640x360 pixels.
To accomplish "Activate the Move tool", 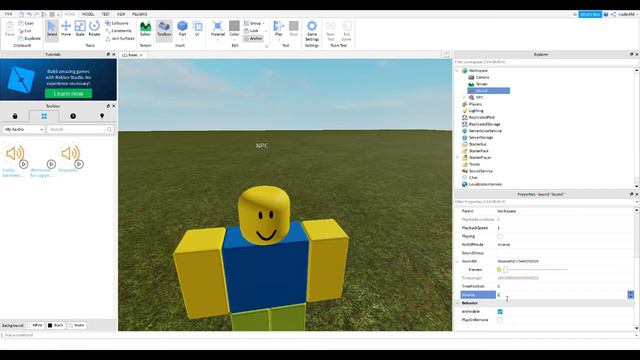I will (x=66, y=29).
